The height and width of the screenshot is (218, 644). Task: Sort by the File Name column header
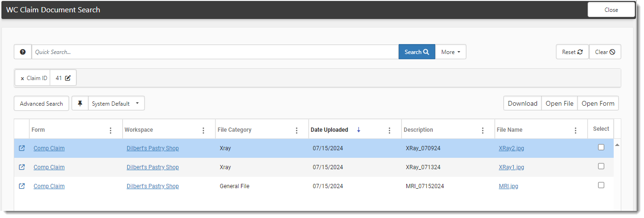coord(510,130)
